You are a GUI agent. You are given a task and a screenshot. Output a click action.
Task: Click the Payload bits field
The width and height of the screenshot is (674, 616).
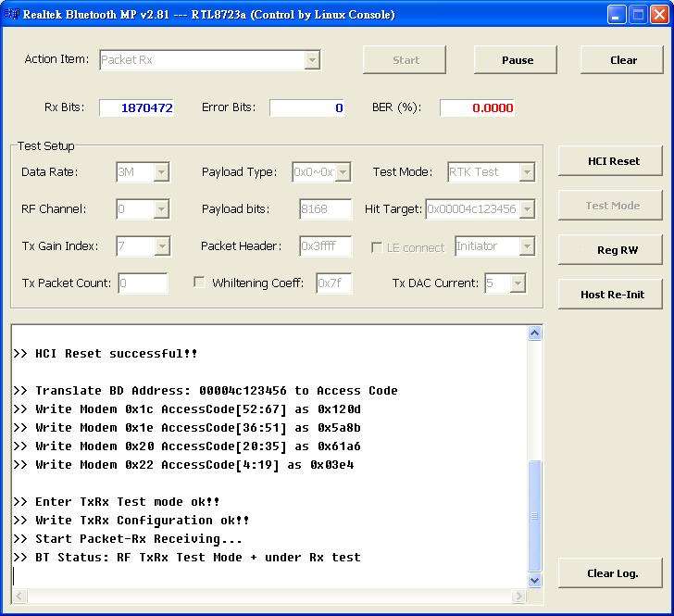pos(325,209)
